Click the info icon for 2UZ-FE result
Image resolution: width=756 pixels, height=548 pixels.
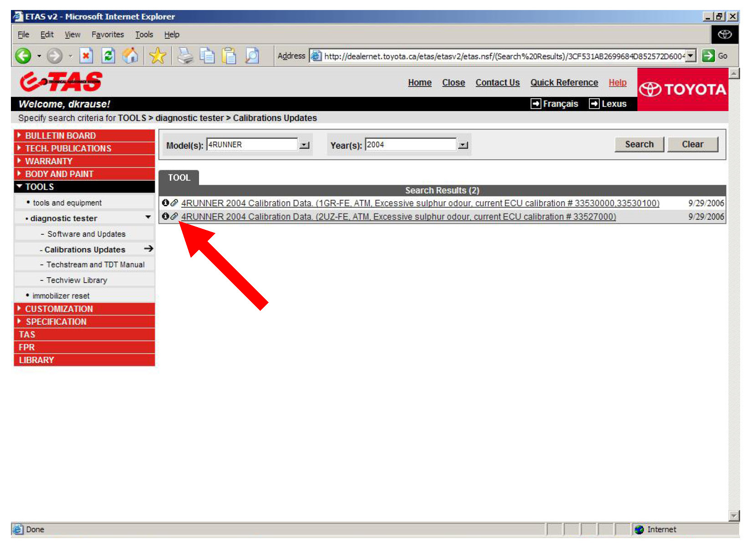click(x=165, y=216)
